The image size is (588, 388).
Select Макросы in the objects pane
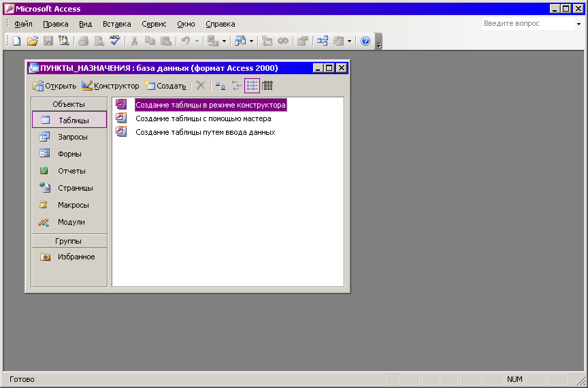click(69, 205)
